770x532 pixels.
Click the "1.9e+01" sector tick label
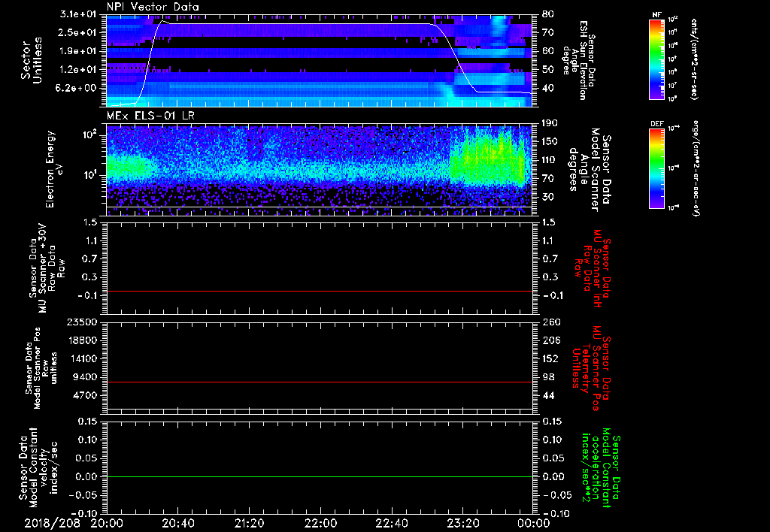[x=79, y=51]
